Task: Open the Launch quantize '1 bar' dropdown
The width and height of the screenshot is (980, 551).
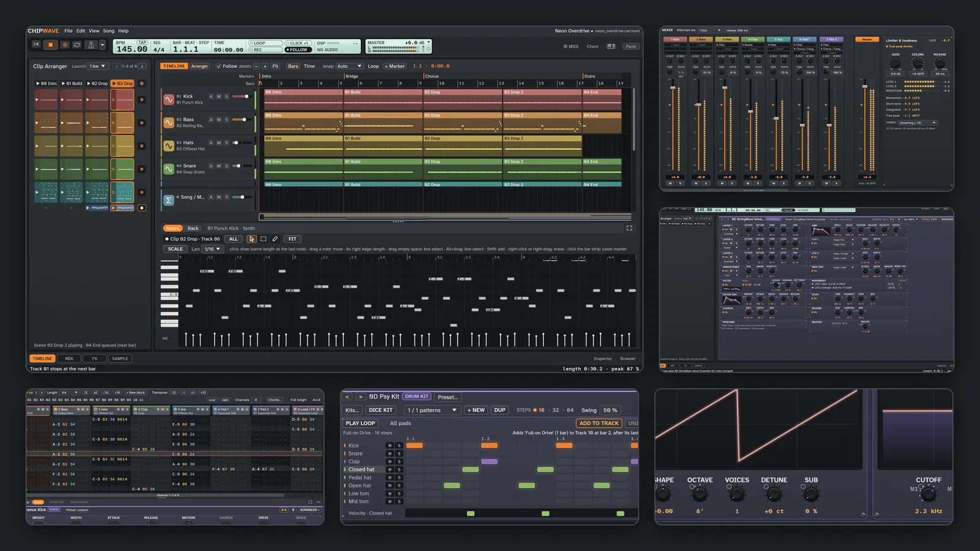Action: pyautogui.click(x=98, y=66)
